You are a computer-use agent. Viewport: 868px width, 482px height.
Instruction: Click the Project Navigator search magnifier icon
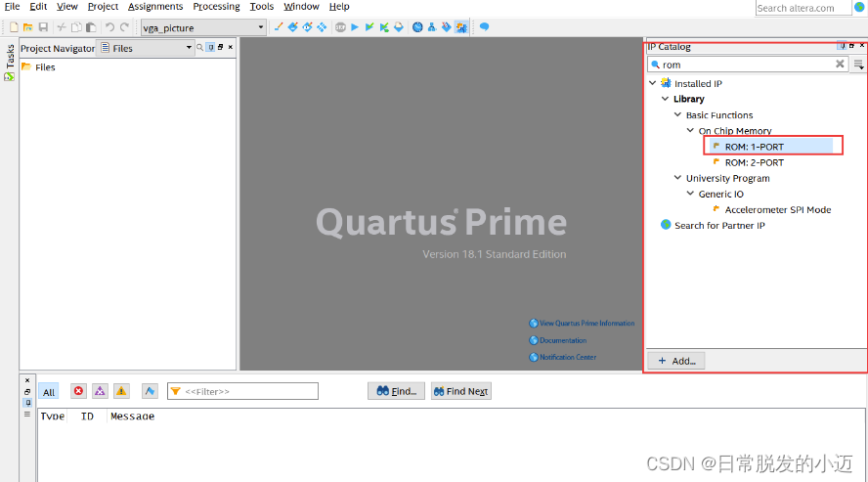click(x=199, y=48)
